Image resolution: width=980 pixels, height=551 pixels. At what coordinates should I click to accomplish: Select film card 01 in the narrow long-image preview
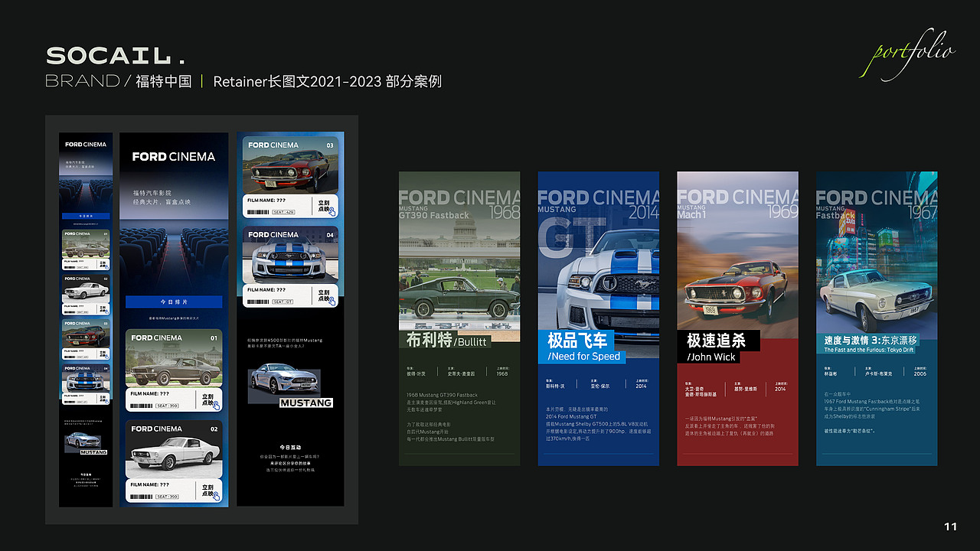tap(86, 249)
